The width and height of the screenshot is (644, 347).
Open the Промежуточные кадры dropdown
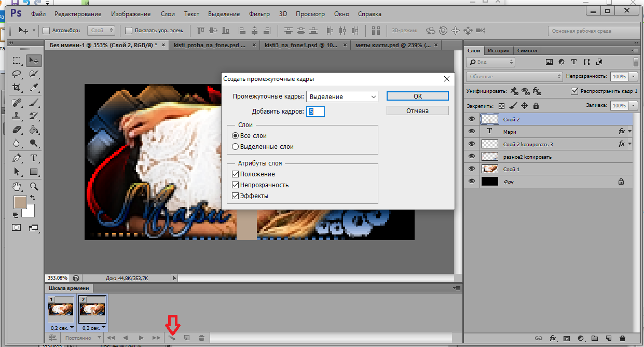(x=342, y=96)
